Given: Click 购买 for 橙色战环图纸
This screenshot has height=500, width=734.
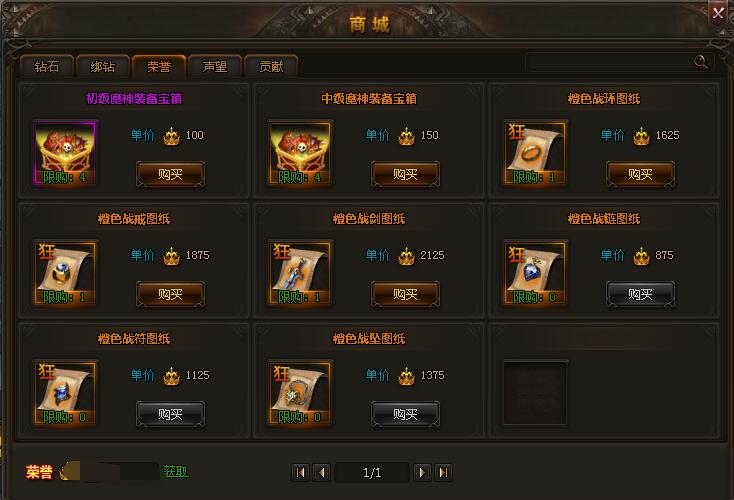Looking at the screenshot, I should tap(640, 174).
